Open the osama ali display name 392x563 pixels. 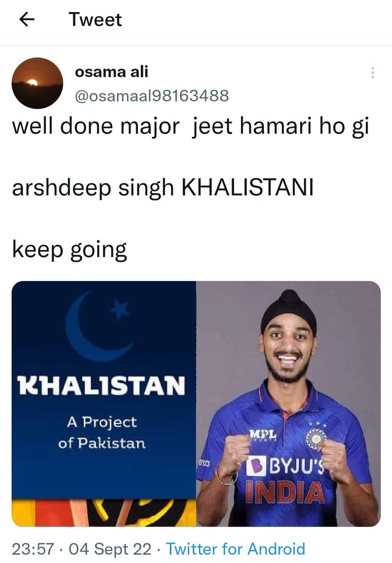(112, 72)
